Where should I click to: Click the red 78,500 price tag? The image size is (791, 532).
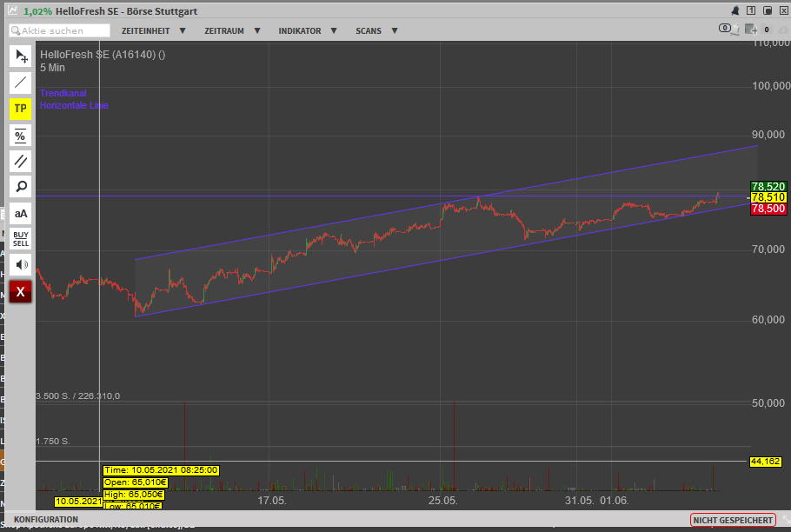[x=768, y=209]
